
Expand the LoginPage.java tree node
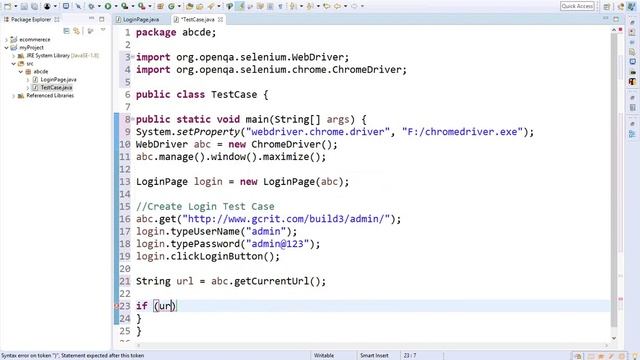pos(28,80)
